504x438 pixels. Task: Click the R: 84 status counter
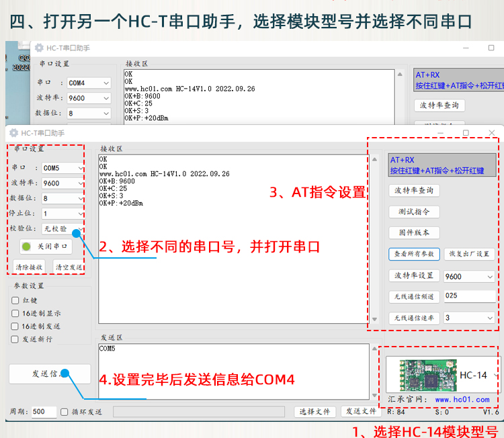coord(396,412)
